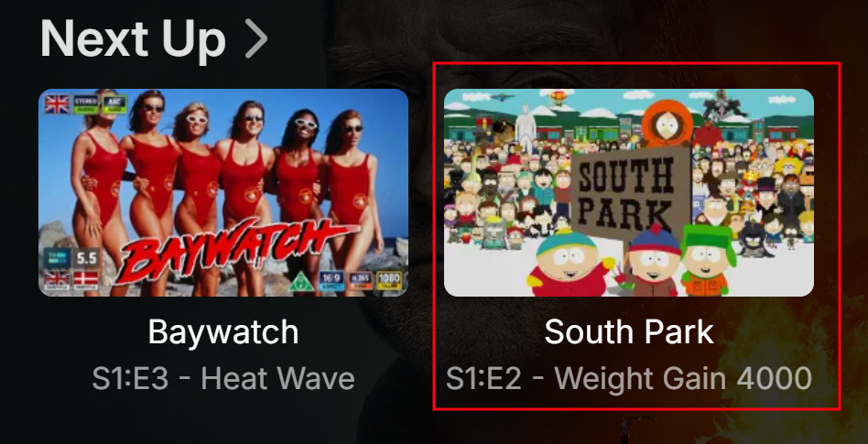The height and width of the screenshot is (444, 868).
Task: Click the Stereo audio badge on Baywatch
Action: pyautogui.click(x=86, y=104)
